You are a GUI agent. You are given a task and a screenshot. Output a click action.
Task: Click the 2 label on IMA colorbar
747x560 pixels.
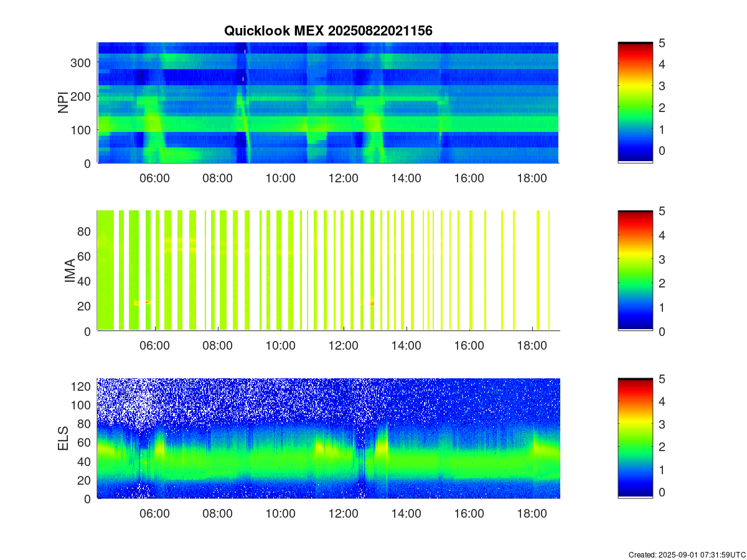[663, 283]
